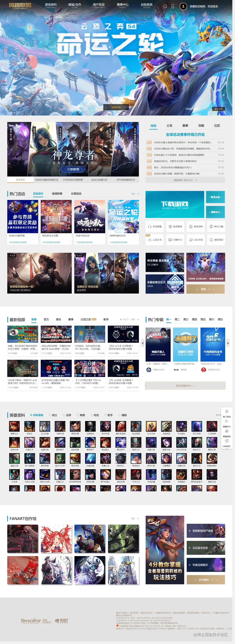Switch news panel to 社区 tab
The height and width of the screenshot is (644, 235).
pos(217,126)
